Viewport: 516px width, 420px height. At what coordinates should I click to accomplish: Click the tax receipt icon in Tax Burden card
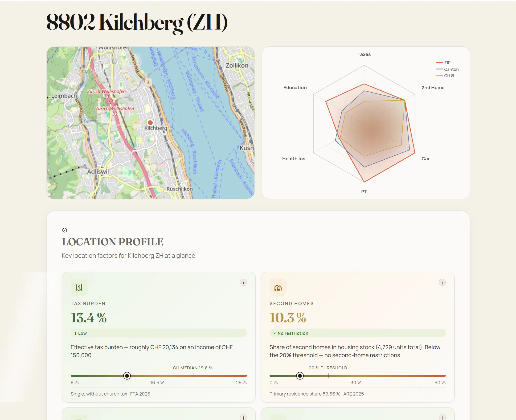[79, 287]
